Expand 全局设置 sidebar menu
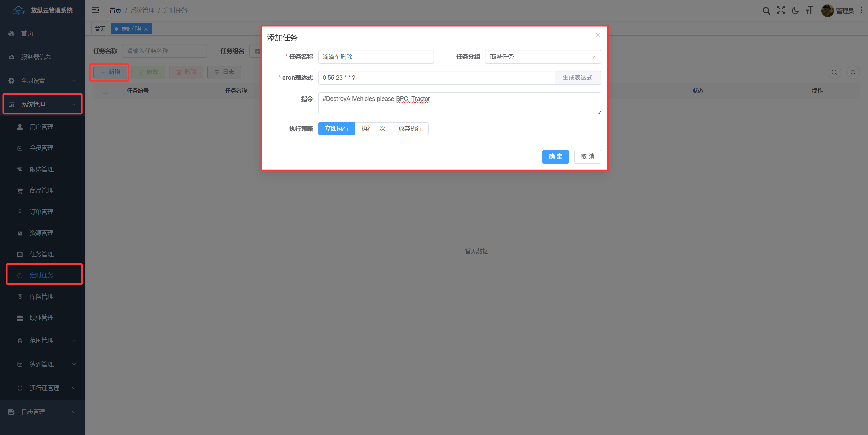Screen dimensions: 868x435 point(42,80)
